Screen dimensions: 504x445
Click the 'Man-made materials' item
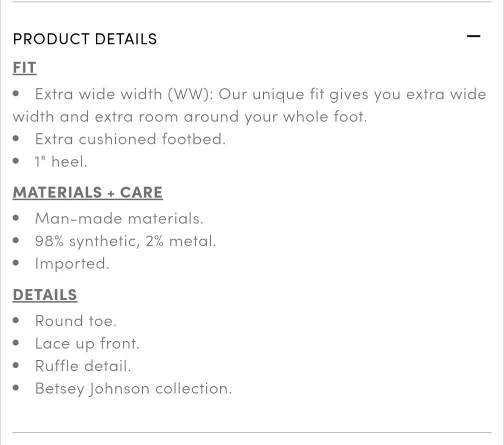click(x=119, y=218)
